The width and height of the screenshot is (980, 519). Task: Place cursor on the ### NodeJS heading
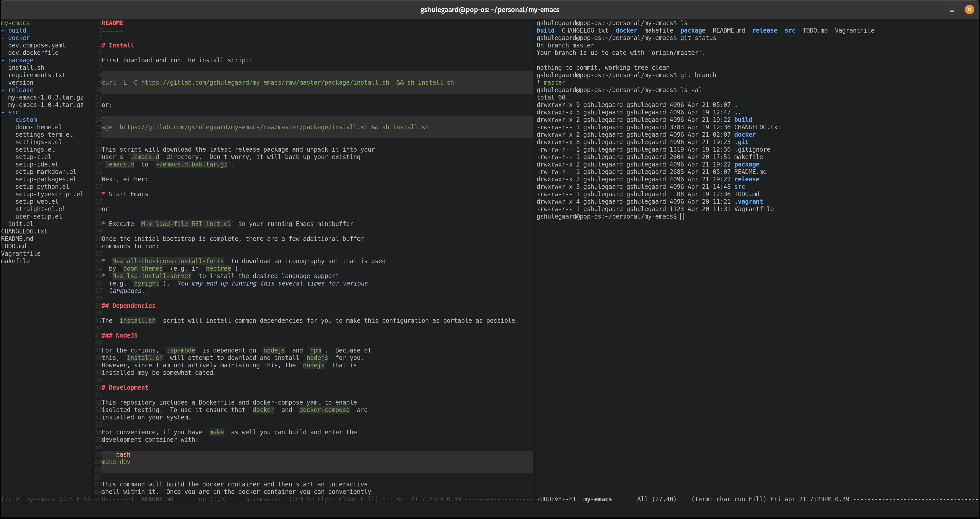120,336
